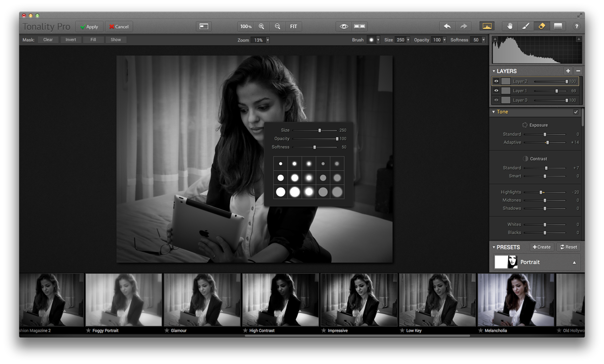This screenshot has width=604, height=364.
Task: Reset the preset settings
Action: click(568, 247)
